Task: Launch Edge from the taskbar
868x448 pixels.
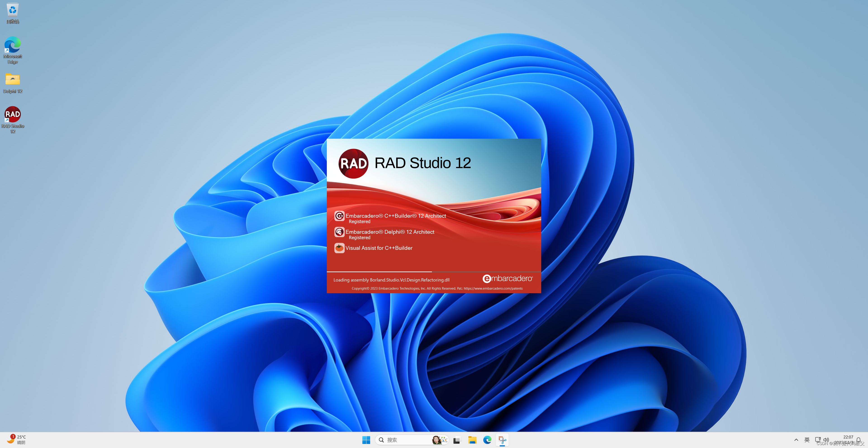Action: click(x=487, y=440)
